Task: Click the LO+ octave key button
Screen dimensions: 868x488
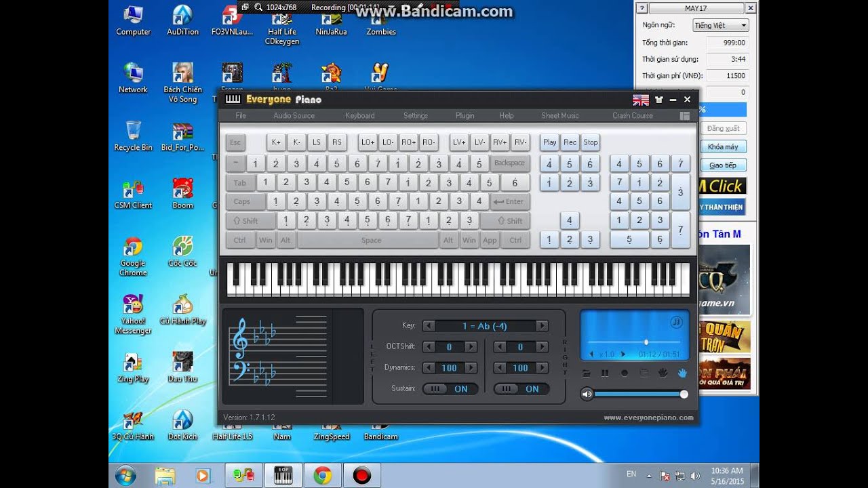Action: point(368,142)
